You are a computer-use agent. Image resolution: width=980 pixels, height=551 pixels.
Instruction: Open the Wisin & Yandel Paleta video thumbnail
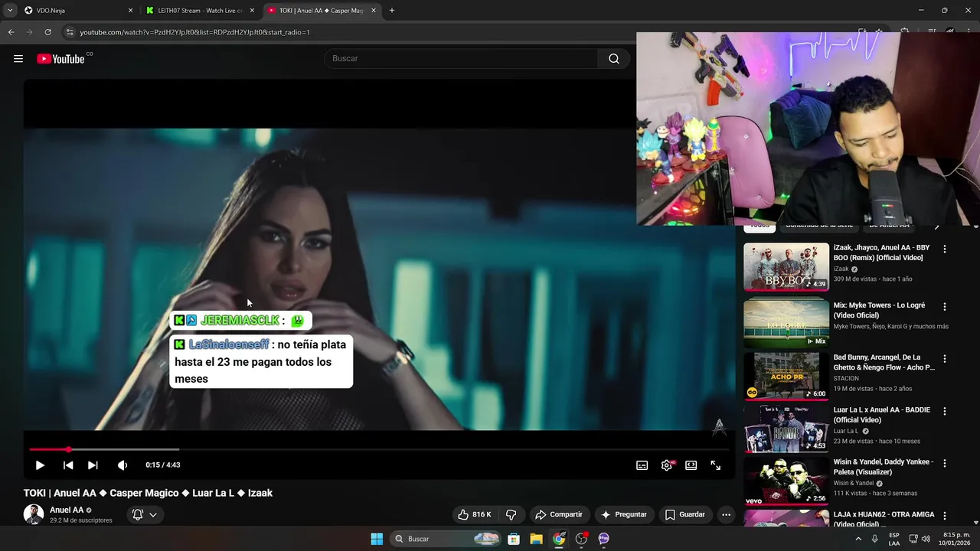click(786, 480)
